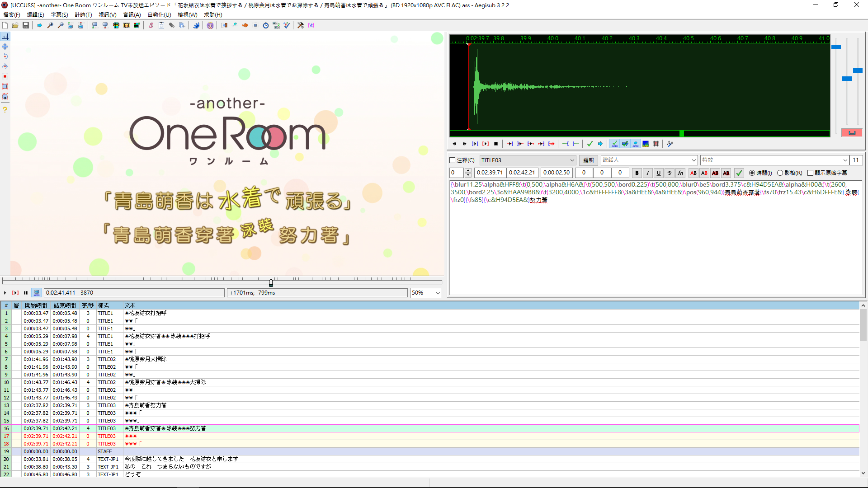The height and width of the screenshot is (488, 868).
Task: Click the video seek bar slider handle
Action: tap(271, 283)
